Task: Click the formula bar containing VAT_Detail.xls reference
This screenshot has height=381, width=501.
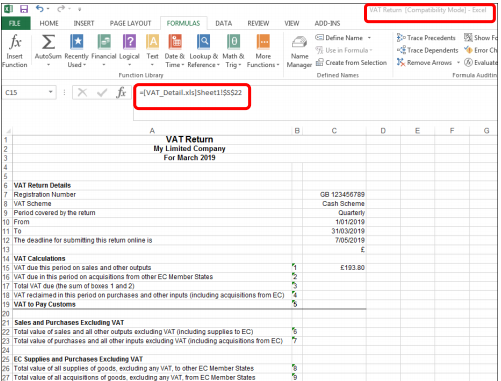Action: [315, 102]
